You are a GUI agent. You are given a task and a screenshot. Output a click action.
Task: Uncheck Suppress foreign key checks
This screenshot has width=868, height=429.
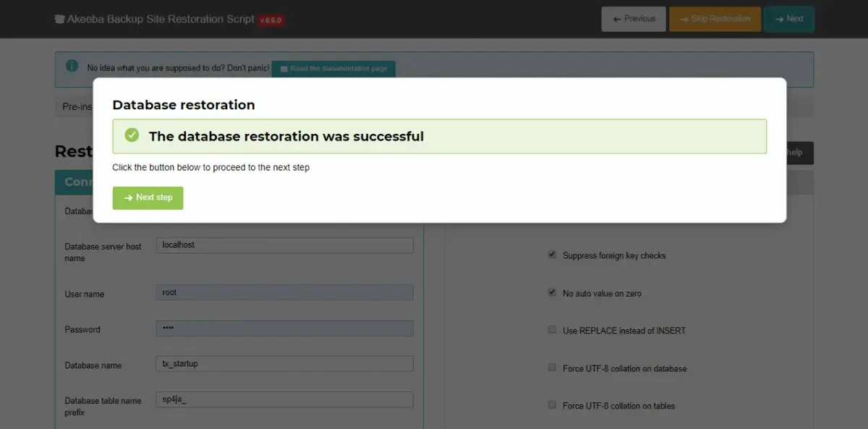(552, 255)
